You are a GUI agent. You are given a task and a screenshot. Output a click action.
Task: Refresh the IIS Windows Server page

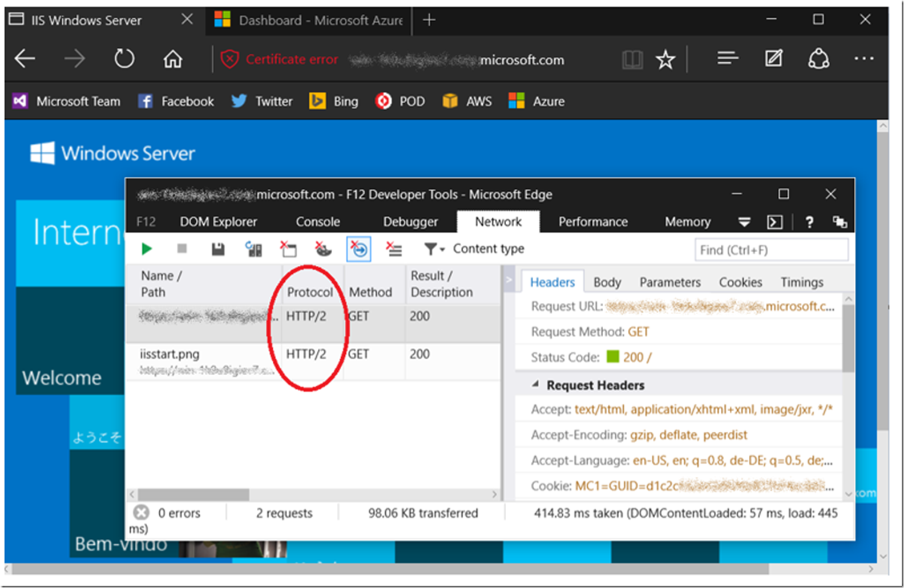tap(124, 59)
